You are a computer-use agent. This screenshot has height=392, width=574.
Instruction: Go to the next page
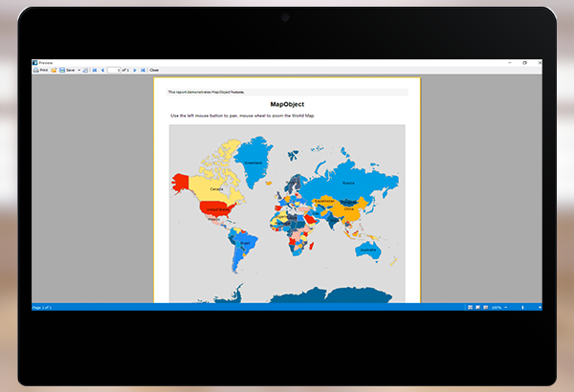(135, 70)
